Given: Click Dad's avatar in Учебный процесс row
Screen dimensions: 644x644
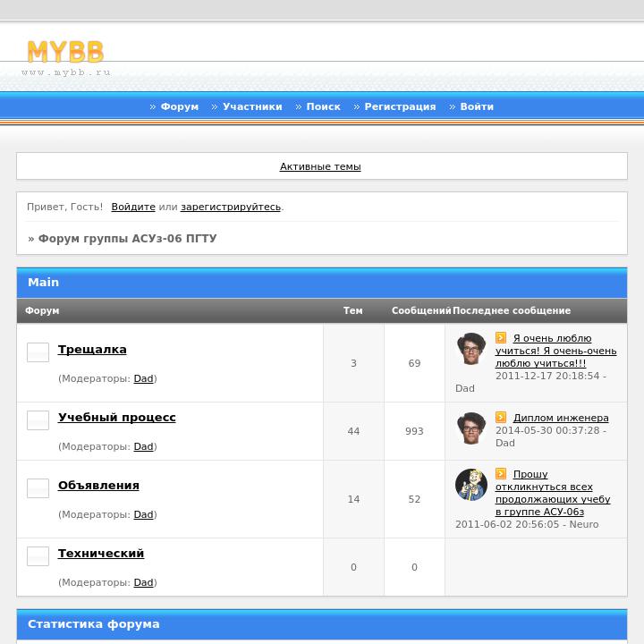Looking at the screenshot, I should point(471,428).
